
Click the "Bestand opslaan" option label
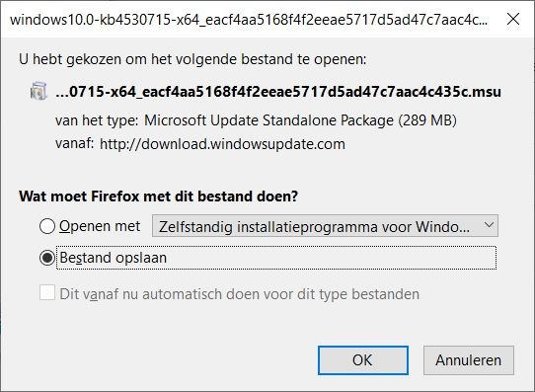pyautogui.click(x=113, y=258)
